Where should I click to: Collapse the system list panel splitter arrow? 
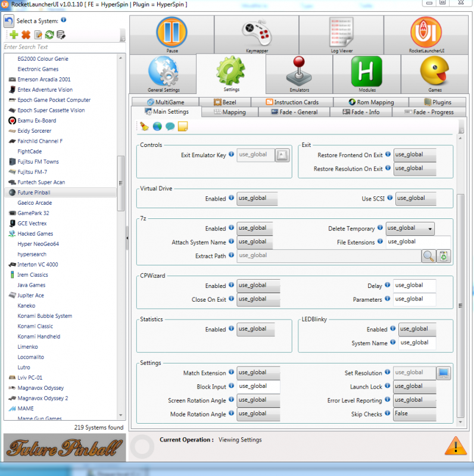[127, 239]
